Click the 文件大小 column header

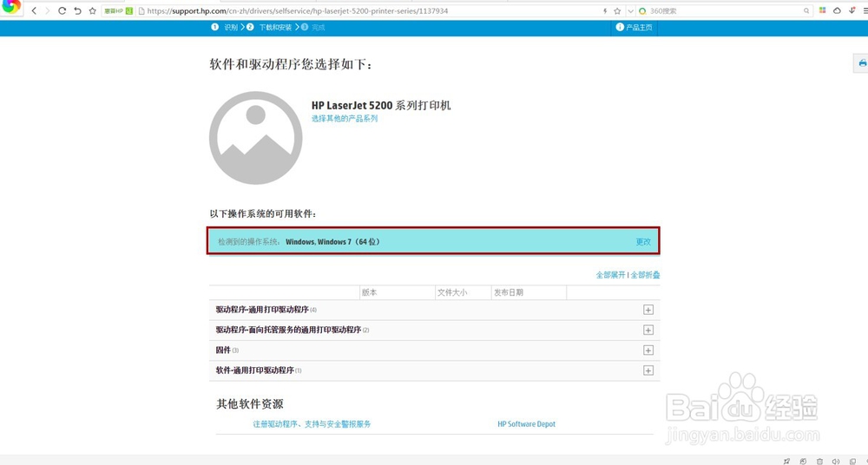(x=452, y=292)
